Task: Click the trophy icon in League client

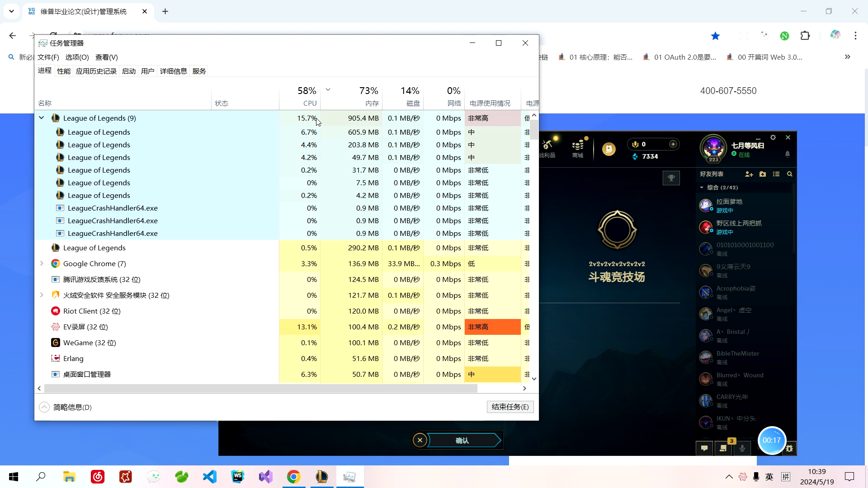Action: (671, 178)
